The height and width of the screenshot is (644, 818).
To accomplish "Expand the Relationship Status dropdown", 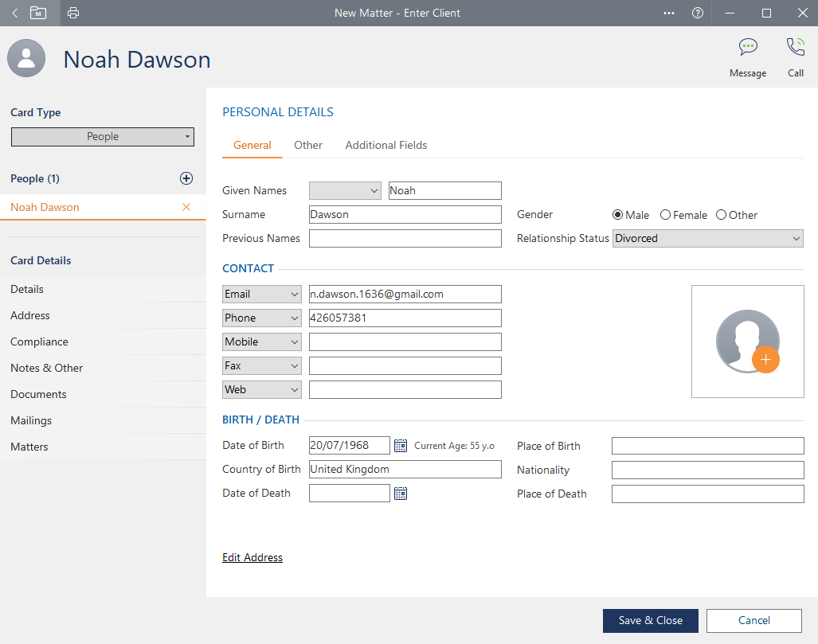I will [x=707, y=238].
